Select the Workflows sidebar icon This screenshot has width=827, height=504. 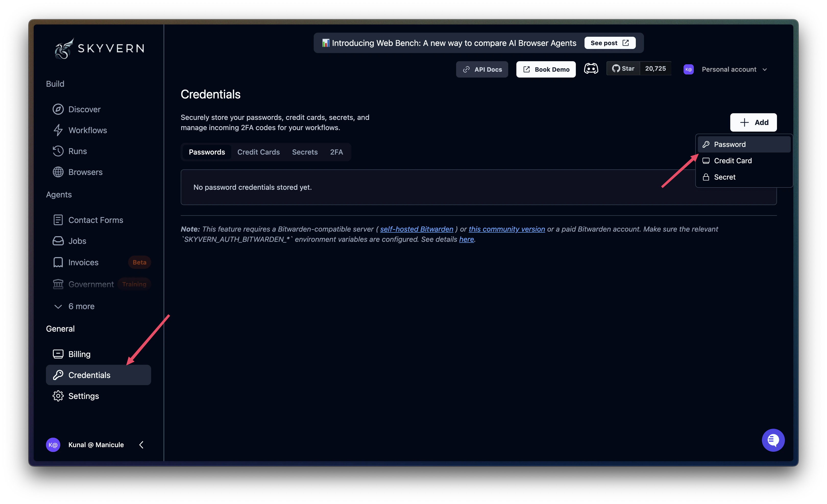(58, 130)
